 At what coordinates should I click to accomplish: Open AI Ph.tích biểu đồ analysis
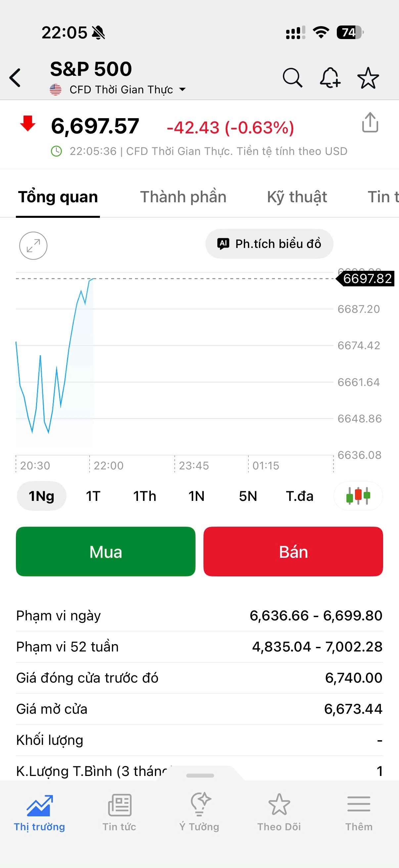[x=269, y=244]
